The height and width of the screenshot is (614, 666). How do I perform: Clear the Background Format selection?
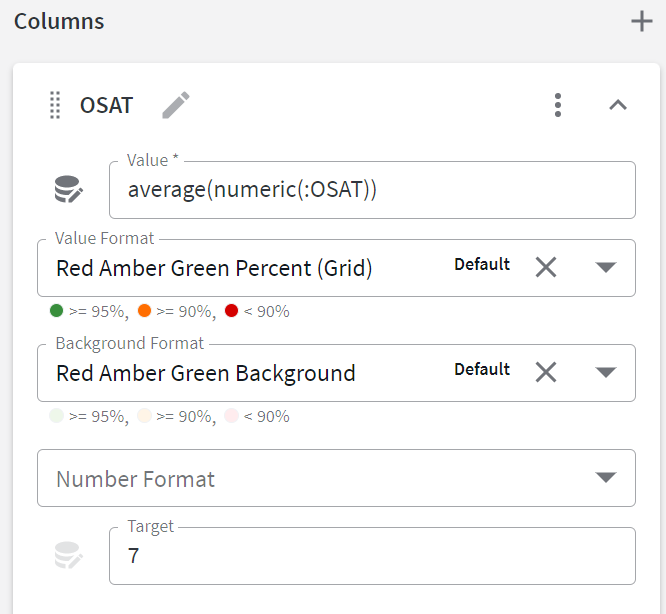point(546,372)
